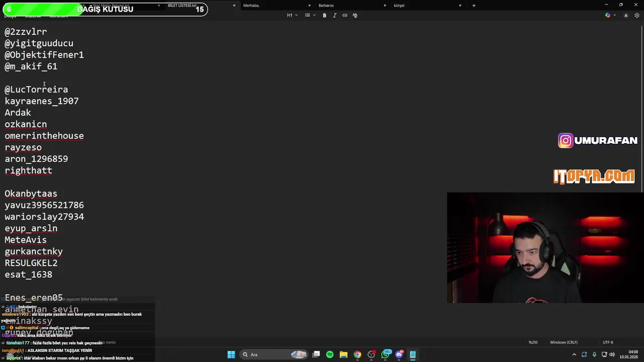Open Notepad settings gear

click(637, 15)
